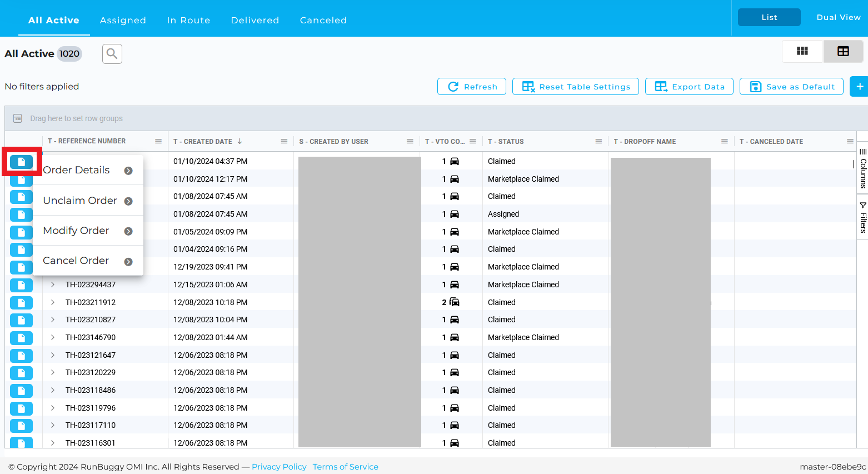
Task: Click reference TH-023116301
Action: (x=91, y=443)
